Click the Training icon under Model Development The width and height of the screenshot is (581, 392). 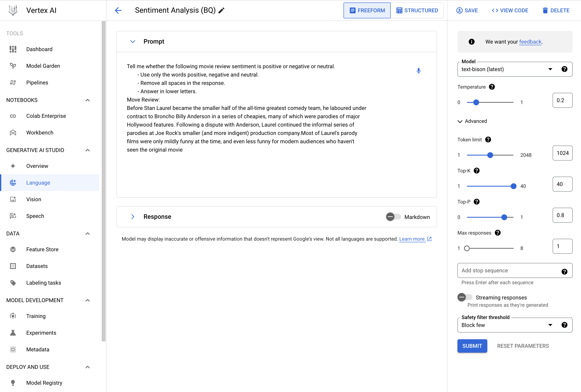[13, 316]
